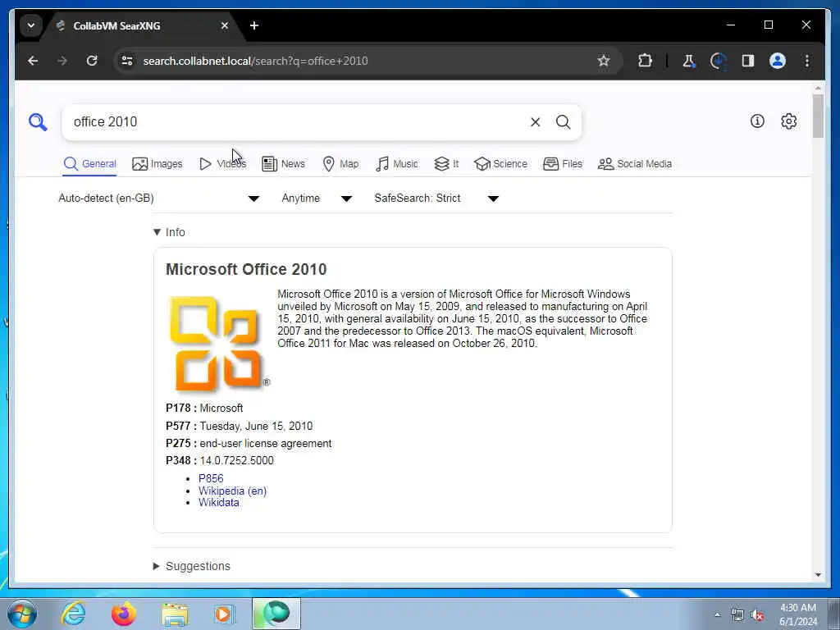Switch to the Social Media category
Image resolution: width=840 pixels, height=630 pixels.
[x=635, y=164]
